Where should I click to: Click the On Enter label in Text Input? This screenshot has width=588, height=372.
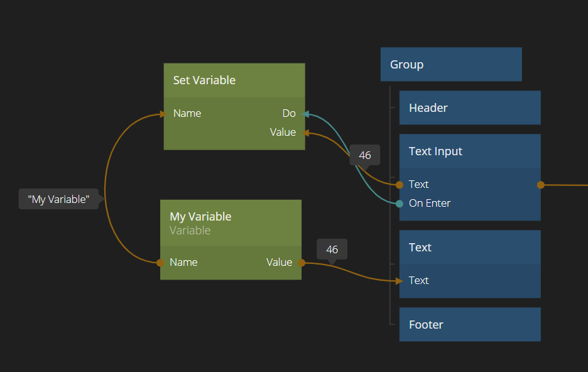[x=430, y=204]
